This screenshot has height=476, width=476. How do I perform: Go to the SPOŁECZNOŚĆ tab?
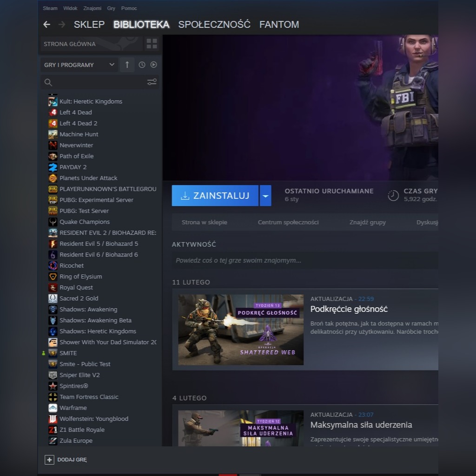coord(214,25)
